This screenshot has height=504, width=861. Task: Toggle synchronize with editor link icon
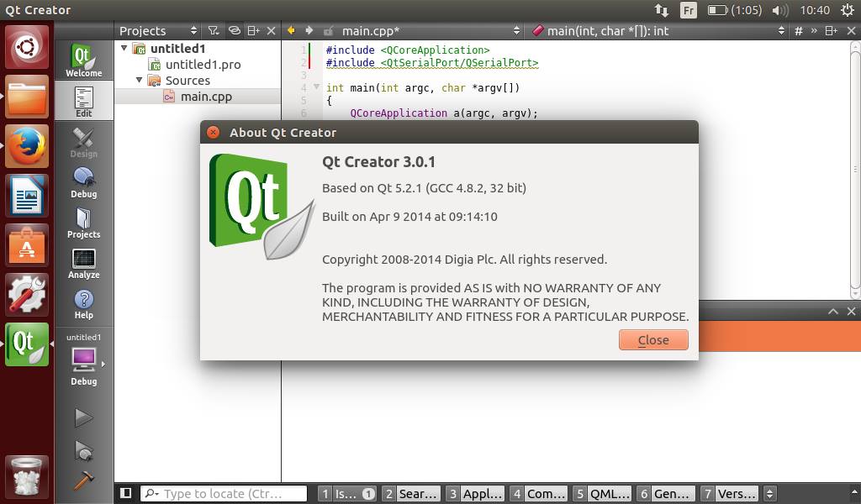[x=234, y=31]
